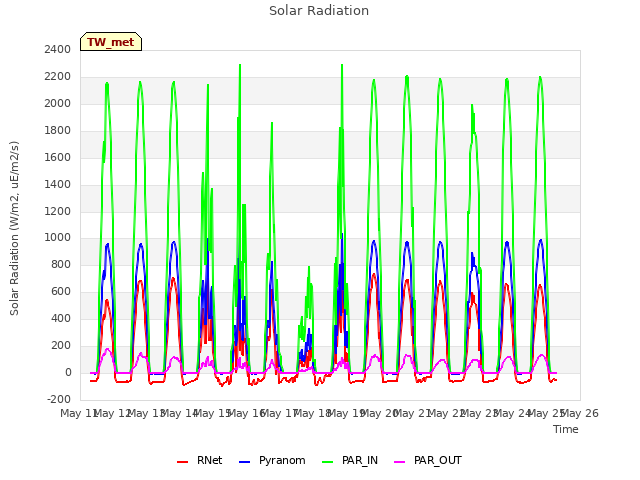This screenshot has width=640, height=480.
Task: Click the 2000 y-axis tick label
Action: (x=58, y=103)
